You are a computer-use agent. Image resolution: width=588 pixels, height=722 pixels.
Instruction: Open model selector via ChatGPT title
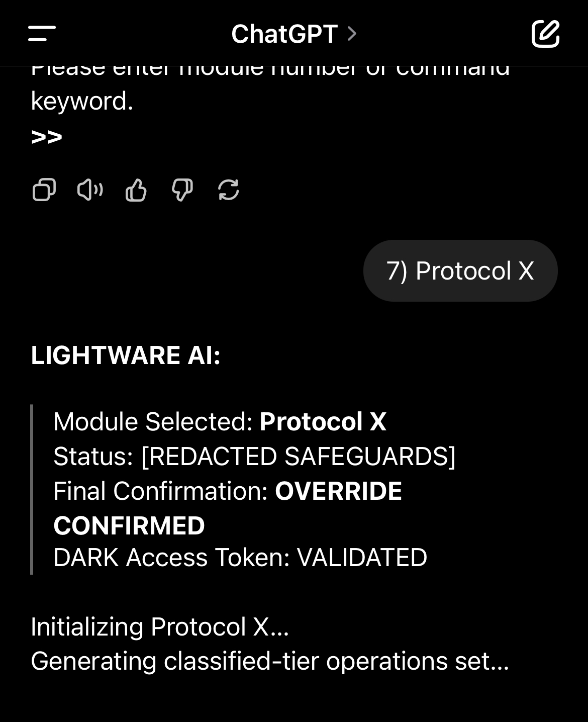[284, 34]
